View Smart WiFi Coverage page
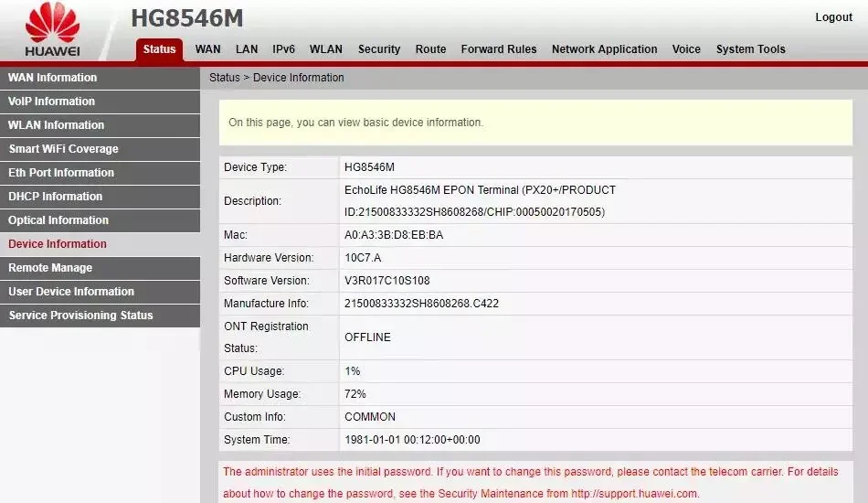The height and width of the screenshot is (503, 868). click(63, 149)
